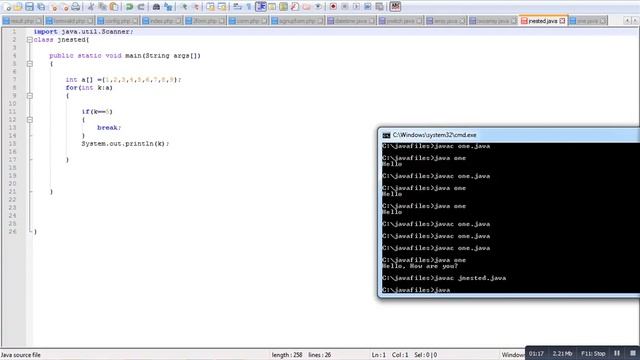Click 'javac jnested.java' line in cmd window
This screenshot has width=640, height=360.
(444, 278)
